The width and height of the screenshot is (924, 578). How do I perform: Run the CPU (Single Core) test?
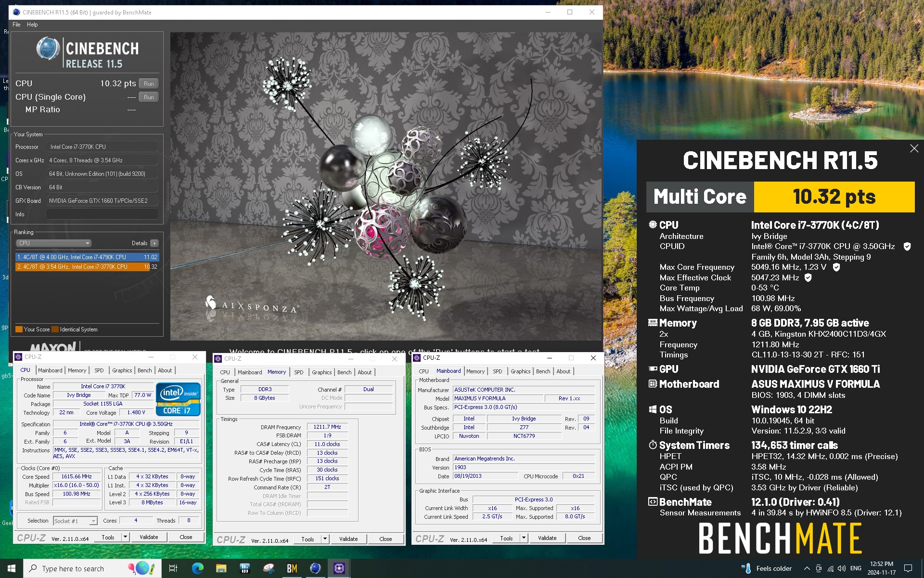pos(149,97)
